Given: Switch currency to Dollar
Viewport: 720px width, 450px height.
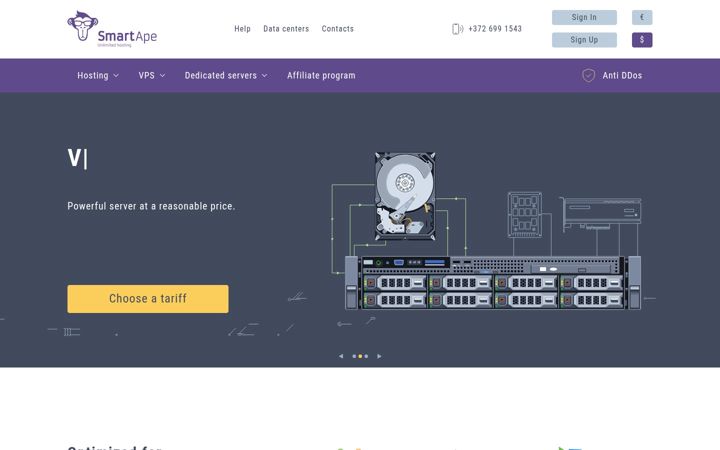Looking at the screenshot, I should click(642, 40).
